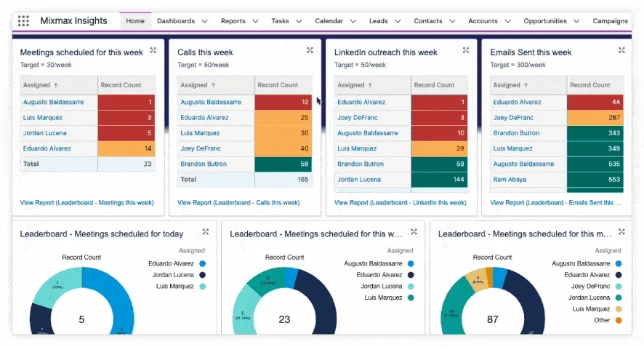The width and height of the screenshot is (644, 347).
Task: Open Eduardo Alvarez in Emails Sent table
Action: (517, 102)
